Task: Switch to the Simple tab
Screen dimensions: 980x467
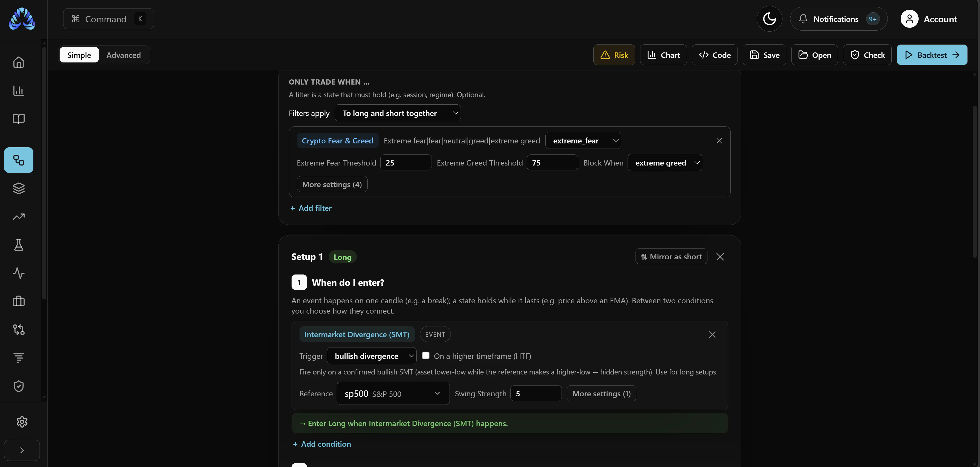Action: (79, 55)
